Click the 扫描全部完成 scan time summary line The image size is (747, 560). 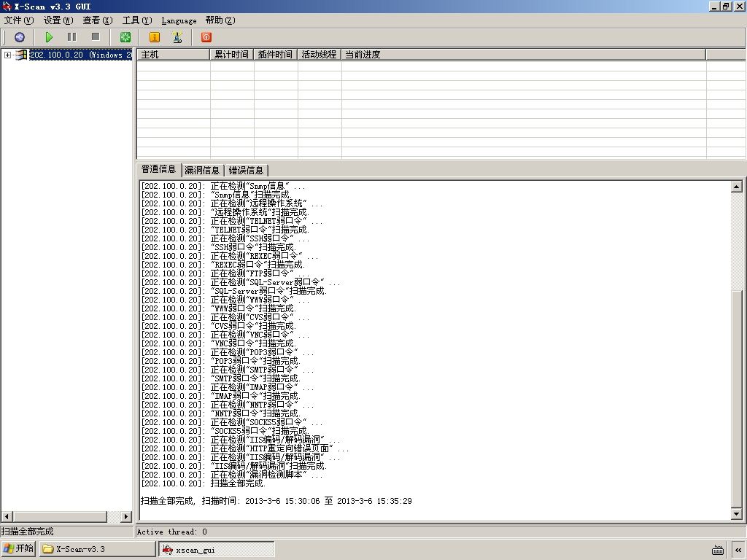click(276, 501)
